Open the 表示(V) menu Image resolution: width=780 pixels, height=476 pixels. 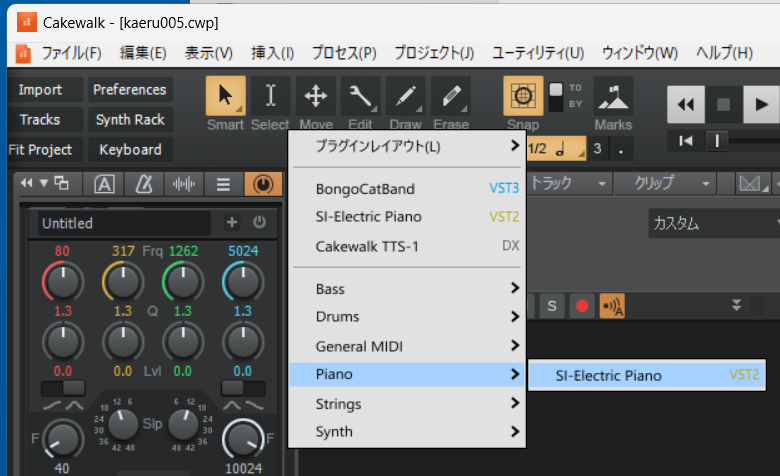click(x=209, y=53)
